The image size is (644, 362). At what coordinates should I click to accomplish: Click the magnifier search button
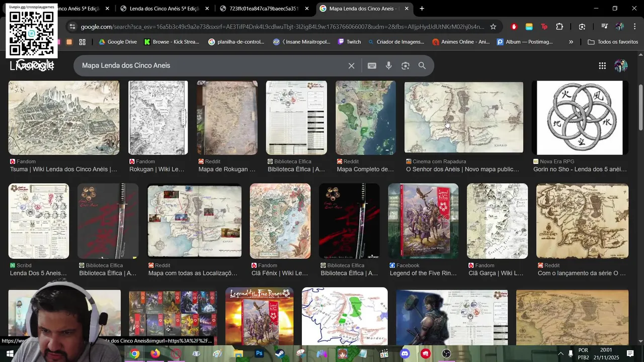pos(422,66)
